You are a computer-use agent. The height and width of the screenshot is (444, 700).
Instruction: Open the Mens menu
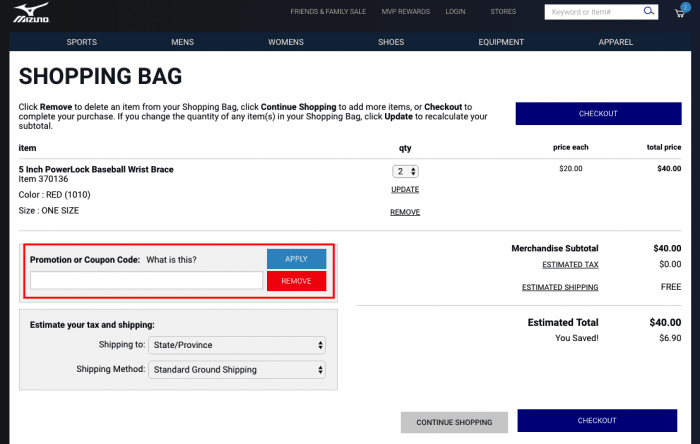coord(182,42)
